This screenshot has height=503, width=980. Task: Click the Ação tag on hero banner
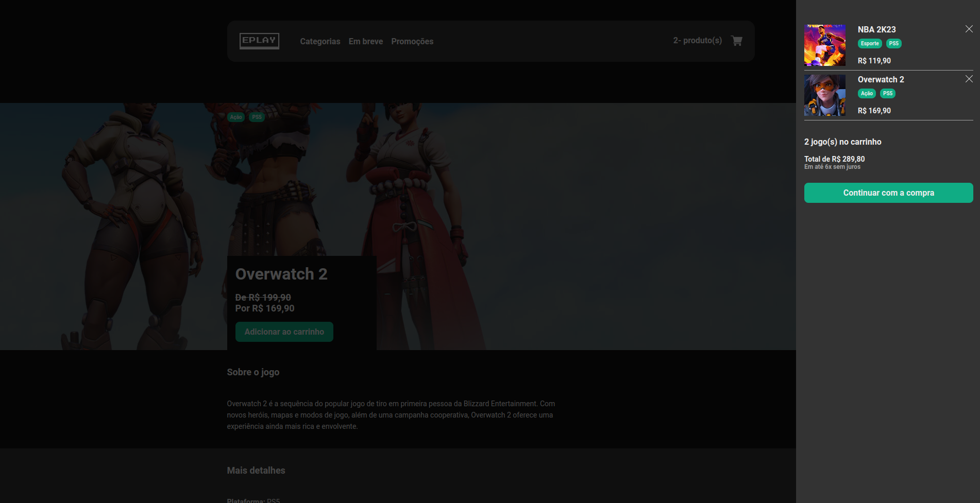click(236, 117)
